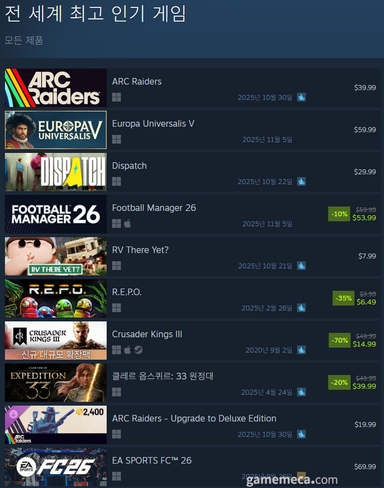Click the $39.99 price of ARC Raiders

[365, 88]
